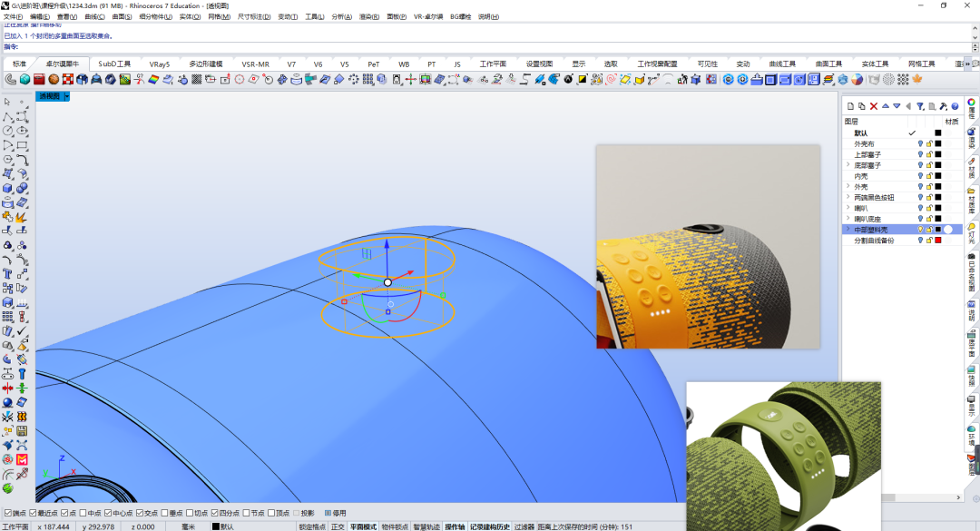Toggle the 中心点 object snap checkbox
This screenshot has width=980, height=531.
[108, 513]
